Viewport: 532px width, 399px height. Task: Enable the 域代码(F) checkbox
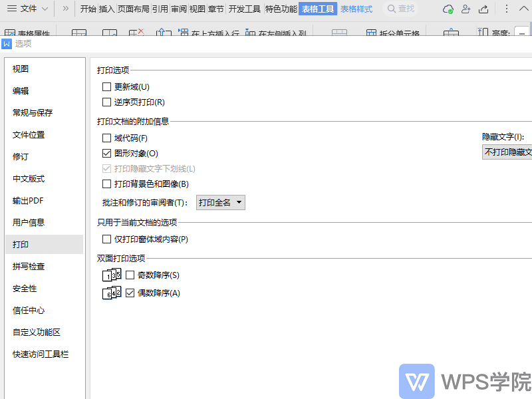pos(106,138)
